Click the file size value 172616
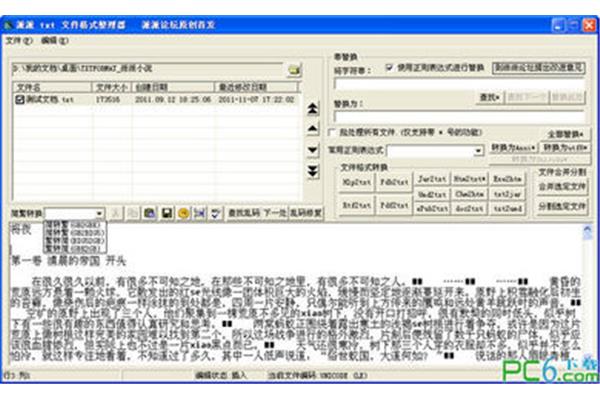Image resolution: width=600 pixels, height=400 pixels. point(108,100)
